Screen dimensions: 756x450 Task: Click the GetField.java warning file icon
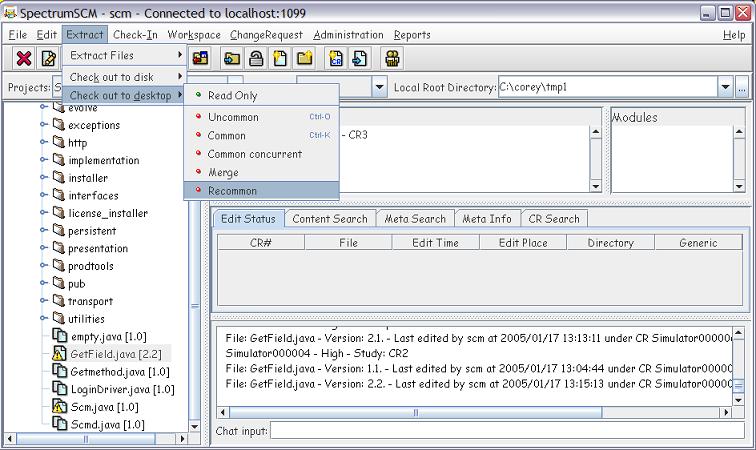pyautogui.click(x=58, y=354)
